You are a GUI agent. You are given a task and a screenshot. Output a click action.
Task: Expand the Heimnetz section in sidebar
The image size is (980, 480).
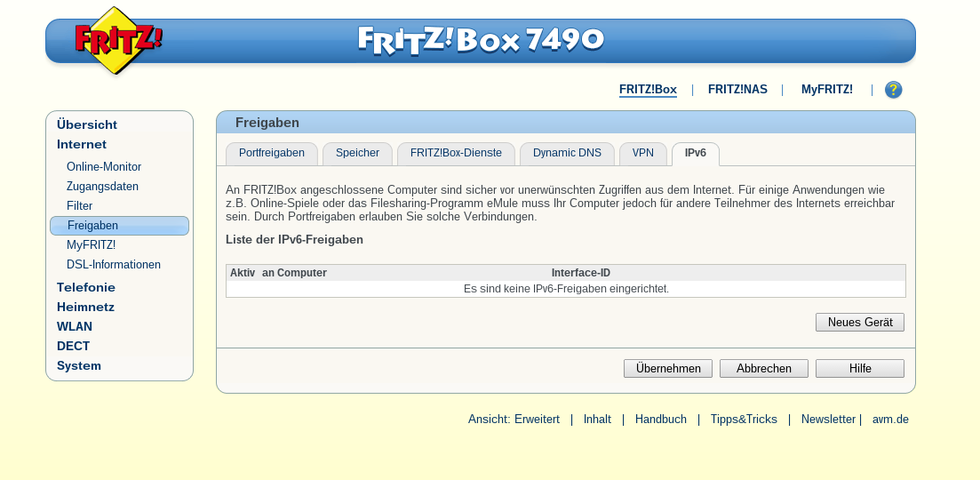point(85,308)
